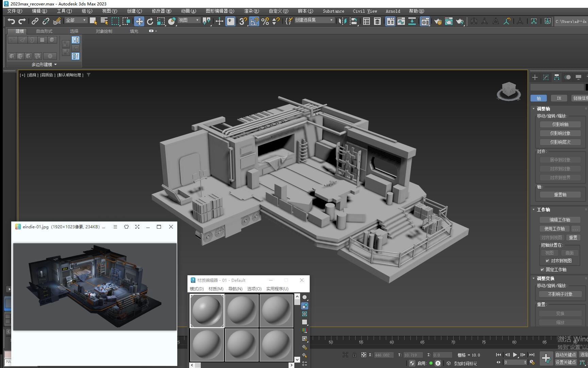
Task: Activate the Select and Rotate tool
Action: (150, 21)
